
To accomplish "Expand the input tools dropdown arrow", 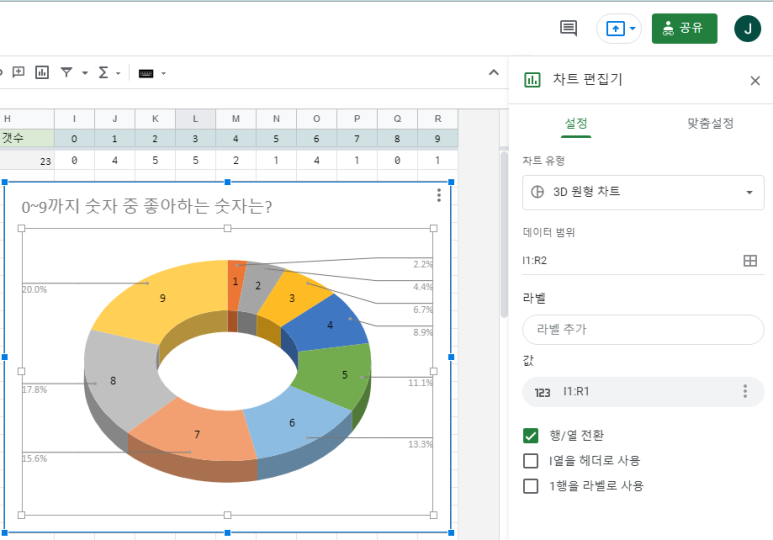I will (163, 74).
